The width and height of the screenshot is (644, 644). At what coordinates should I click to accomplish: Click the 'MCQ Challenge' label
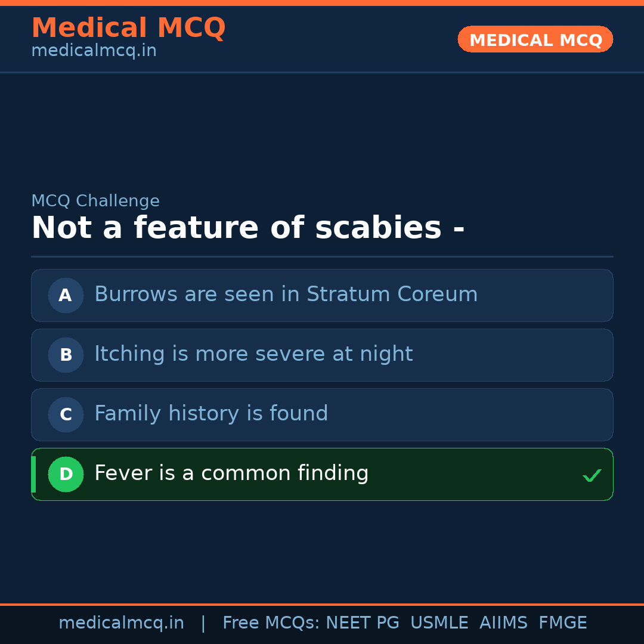click(95, 201)
